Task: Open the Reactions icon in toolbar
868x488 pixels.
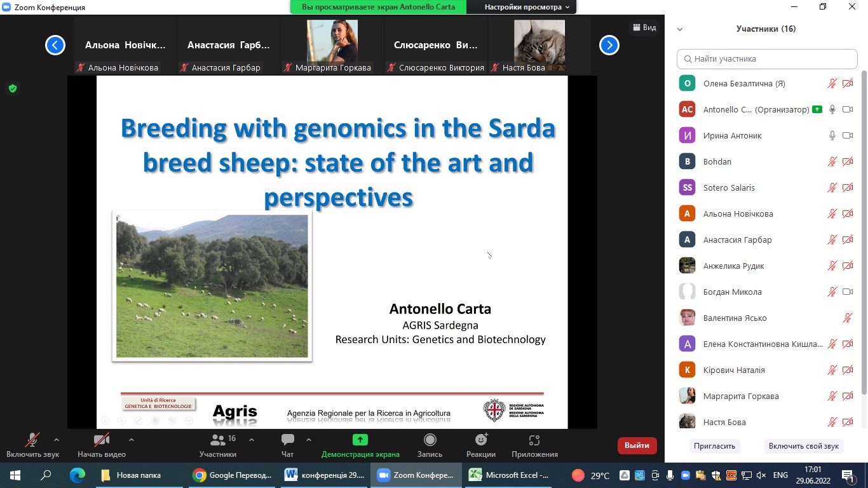Action: 481,440
